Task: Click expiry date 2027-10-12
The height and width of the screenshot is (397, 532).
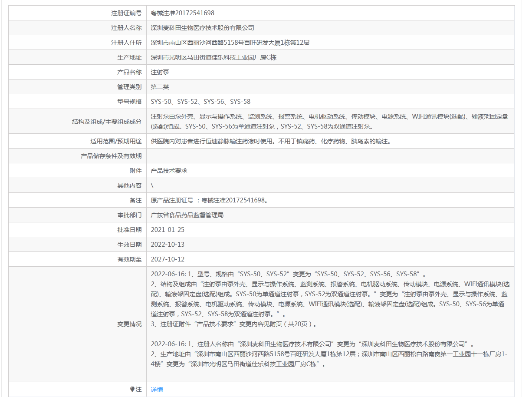Action: (167, 259)
